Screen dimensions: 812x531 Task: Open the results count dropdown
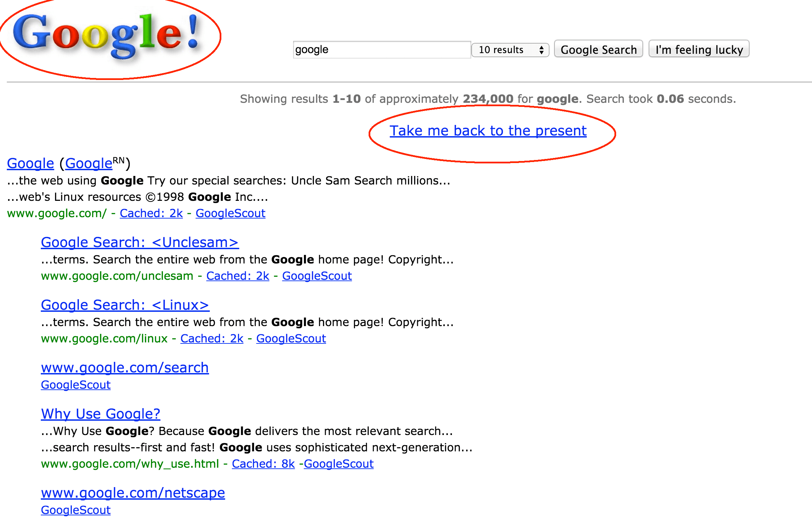click(510, 50)
